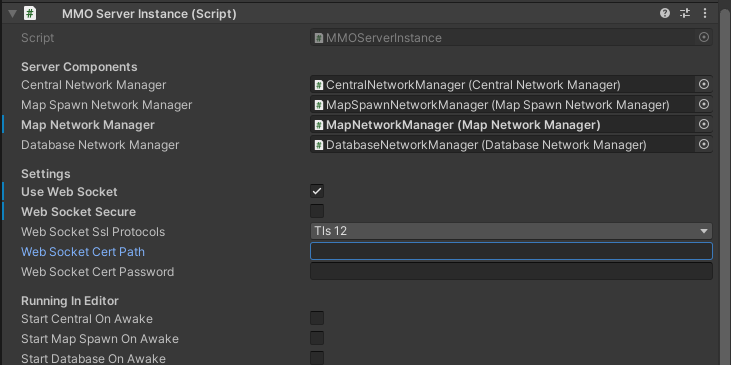Open object picker for Map Network Manager

704,124
